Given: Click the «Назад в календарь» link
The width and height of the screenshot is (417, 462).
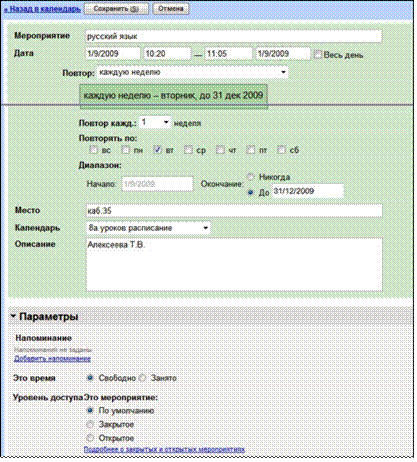Looking at the screenshot, I should coord(42,9).
